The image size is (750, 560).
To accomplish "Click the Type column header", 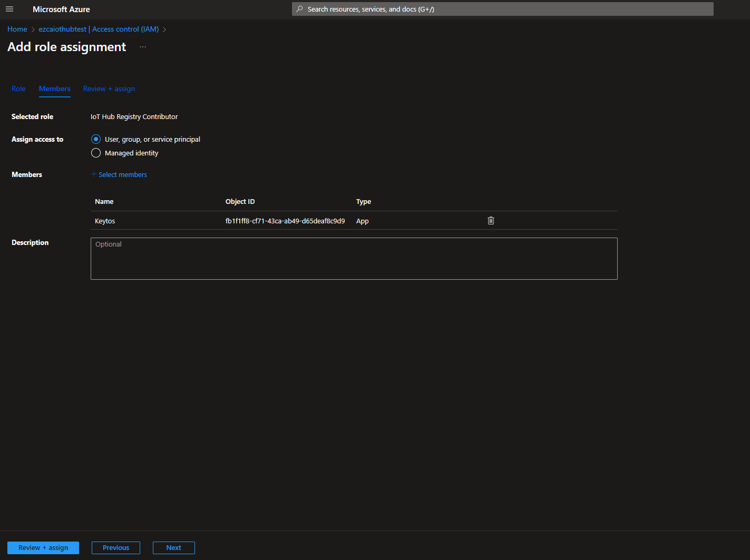I will coord(364,201).
